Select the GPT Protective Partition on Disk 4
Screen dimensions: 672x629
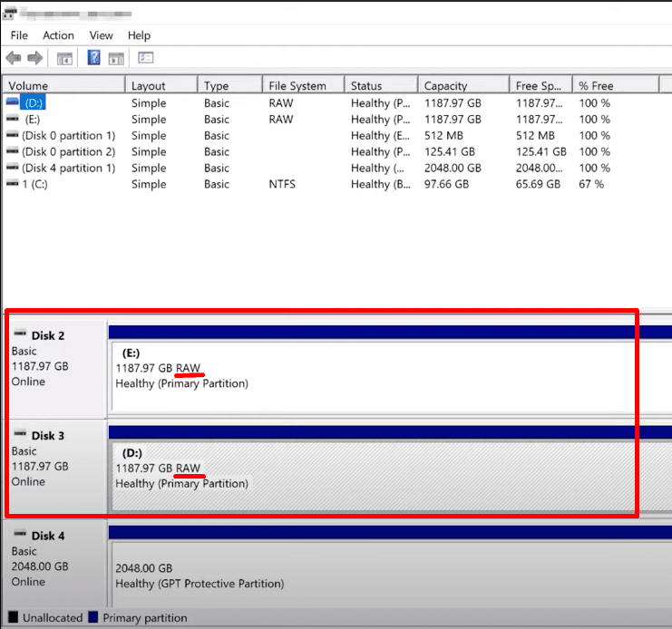coord(391,575)
